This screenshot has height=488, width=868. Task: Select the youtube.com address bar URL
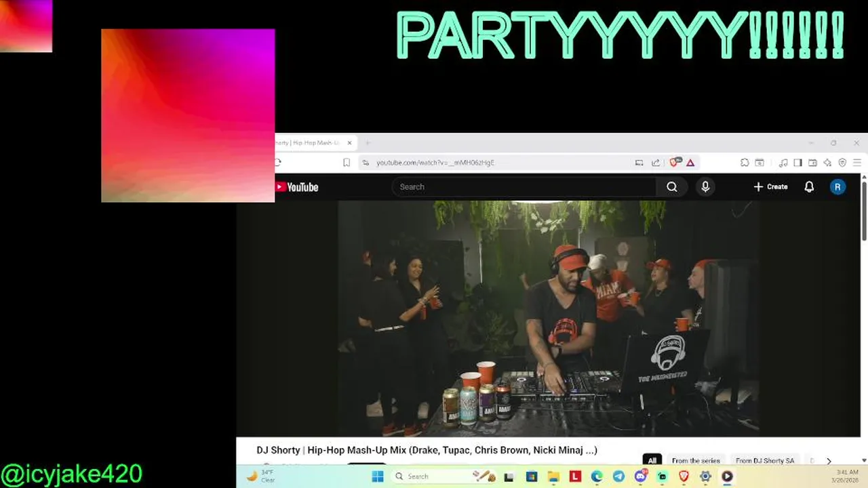pyautogui.click(x=435, y=163)
